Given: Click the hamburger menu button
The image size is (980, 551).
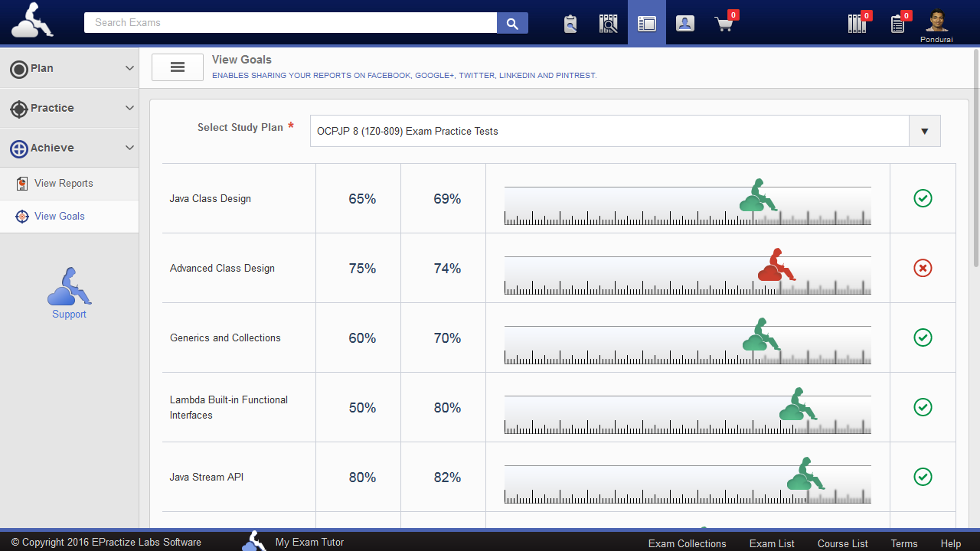Looking at the screenshot, I should pyautogui.click(x=178, y=67).
